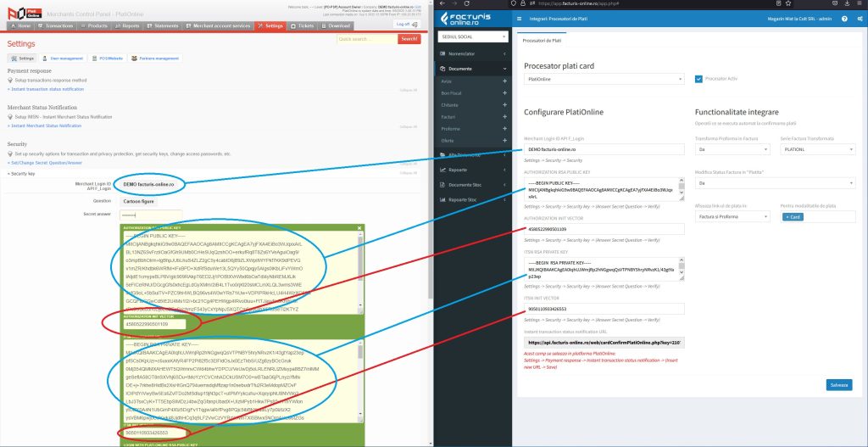Open Serie Factura Transformata dropdown
The width and height of the screenshot is (868, 447).
[x=818, y=149]
